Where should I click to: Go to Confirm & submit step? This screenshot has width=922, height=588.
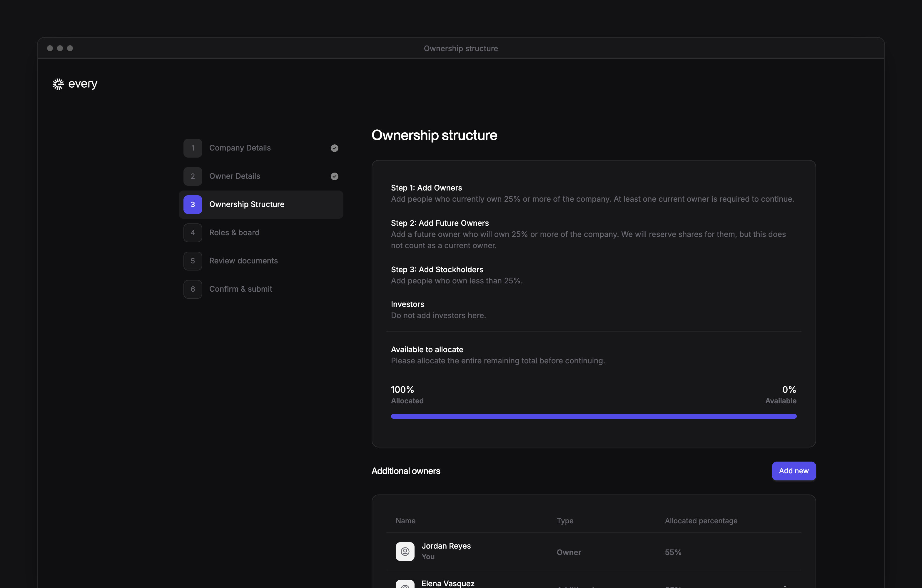point(261,289)
